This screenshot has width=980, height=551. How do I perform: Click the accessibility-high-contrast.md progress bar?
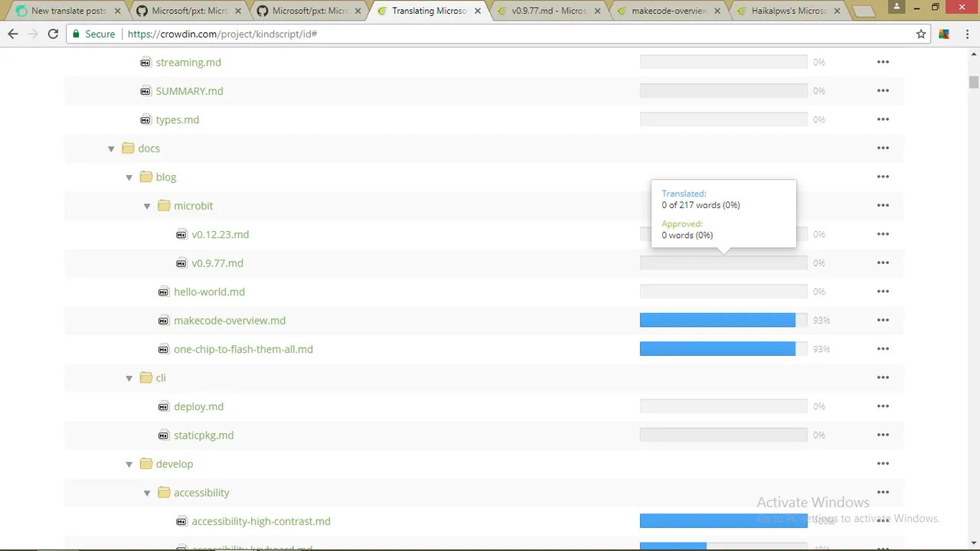(x=724, y=521)
